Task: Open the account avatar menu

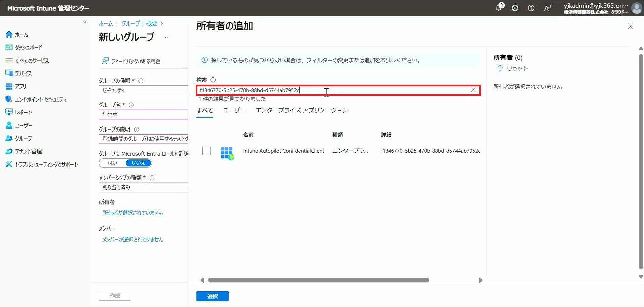Action: [636, 8]
